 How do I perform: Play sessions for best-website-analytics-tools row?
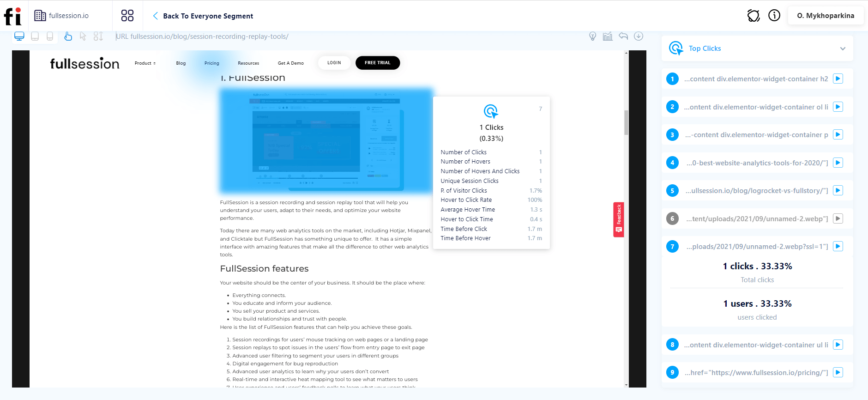point(838,163)
